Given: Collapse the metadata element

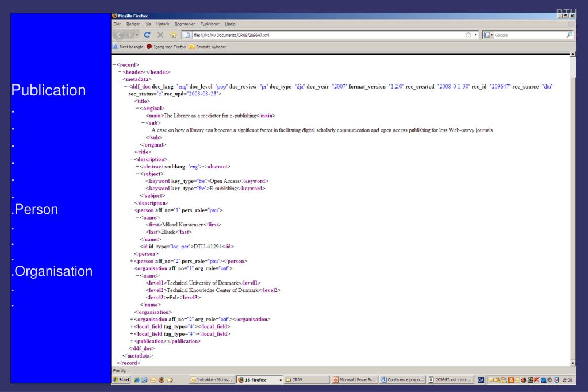Looking at the screenshot, I should click(120, 79).
